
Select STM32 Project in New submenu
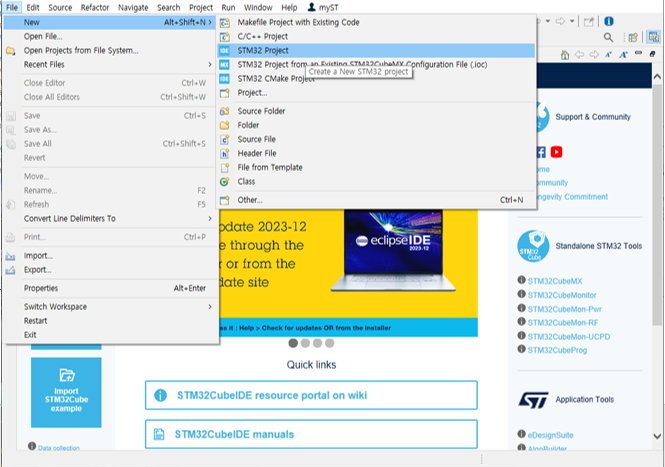[376, 50]
